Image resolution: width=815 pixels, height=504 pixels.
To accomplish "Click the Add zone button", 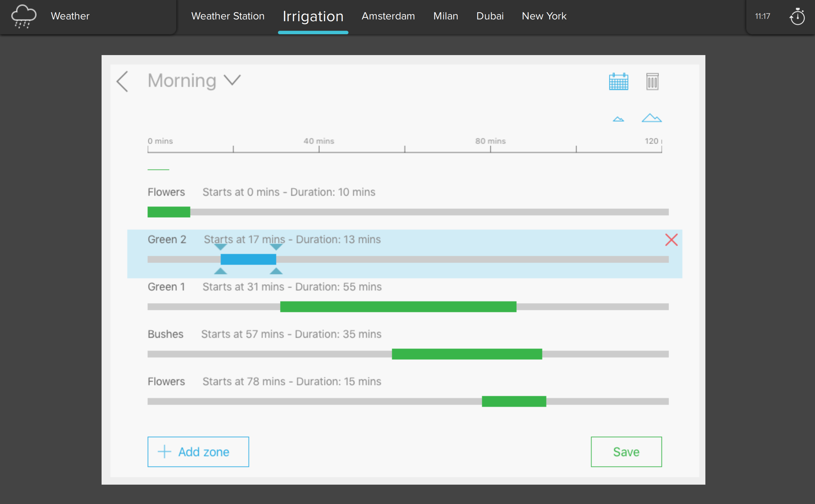I will pyautogui.click(x=198, y=452).
